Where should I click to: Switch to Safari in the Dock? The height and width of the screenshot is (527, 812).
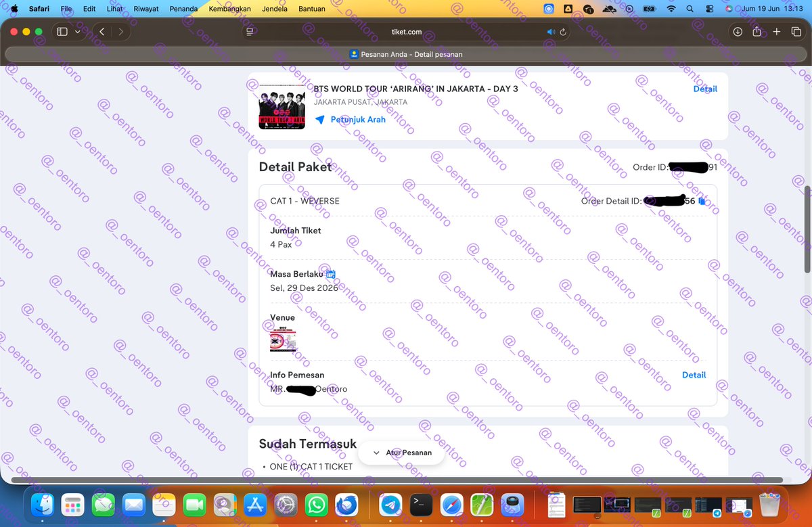[451, 505]
